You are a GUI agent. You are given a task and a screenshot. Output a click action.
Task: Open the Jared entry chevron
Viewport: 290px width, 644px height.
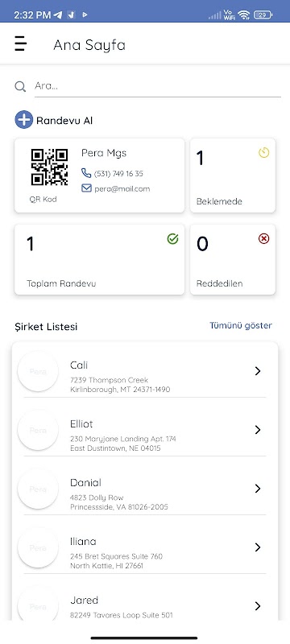[258, 606]
